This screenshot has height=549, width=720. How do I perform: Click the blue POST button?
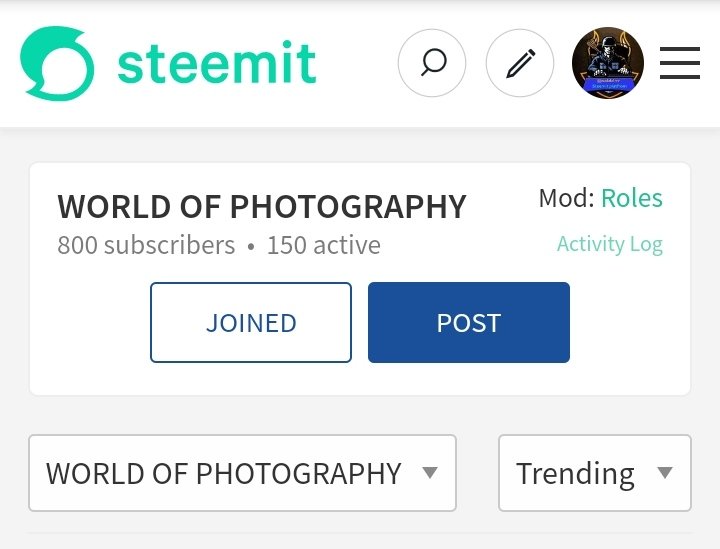tap(469, 322)
